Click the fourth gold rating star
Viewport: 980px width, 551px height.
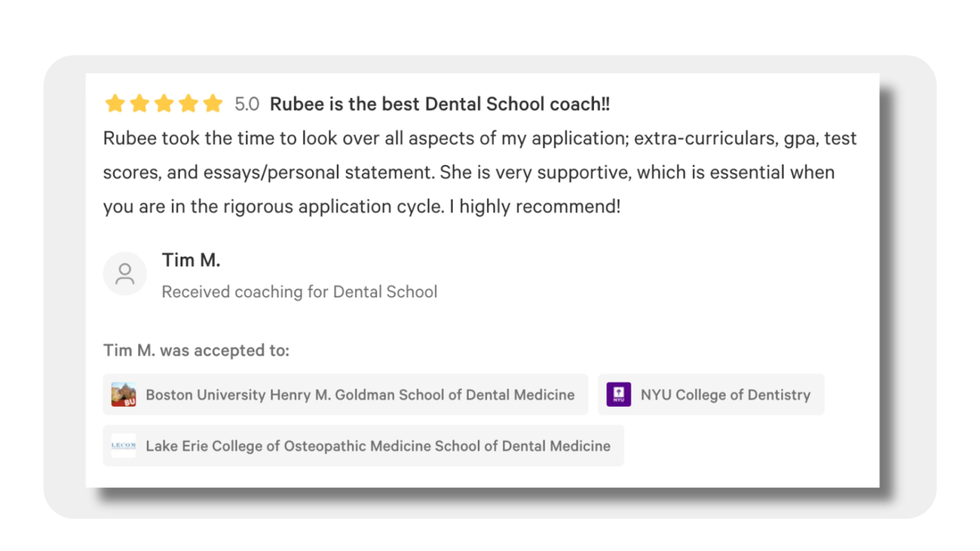189,103
